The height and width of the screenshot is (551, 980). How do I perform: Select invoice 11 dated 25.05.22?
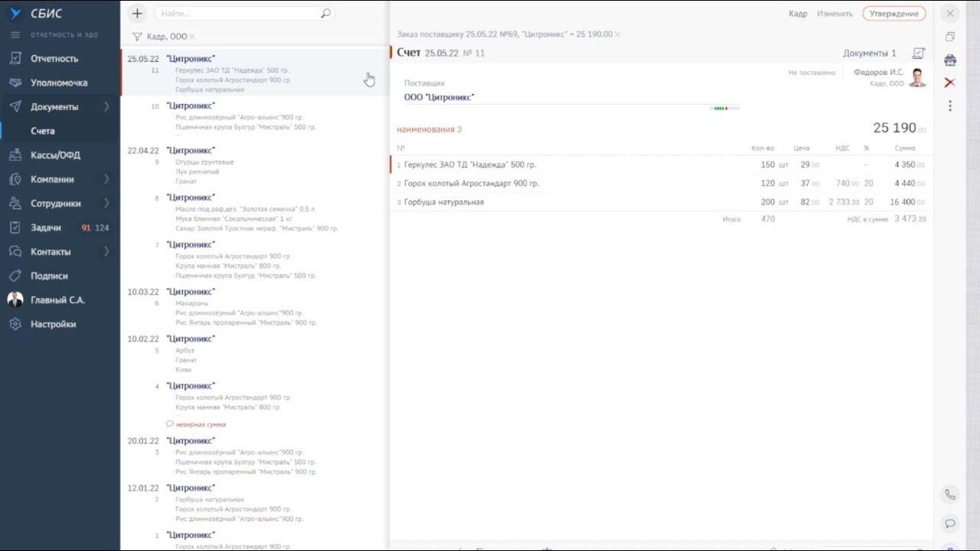(254, 73)
